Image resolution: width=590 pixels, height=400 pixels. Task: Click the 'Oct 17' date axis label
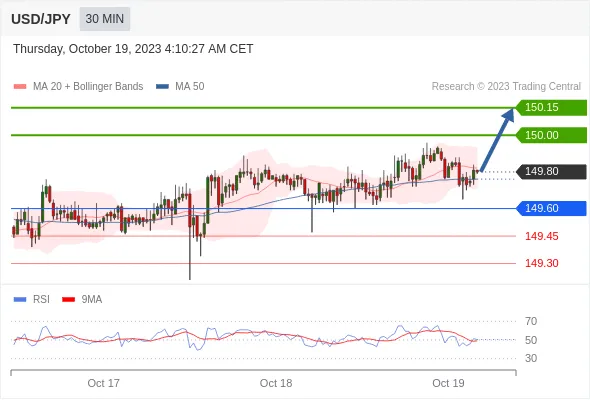[x=103, y=383]
